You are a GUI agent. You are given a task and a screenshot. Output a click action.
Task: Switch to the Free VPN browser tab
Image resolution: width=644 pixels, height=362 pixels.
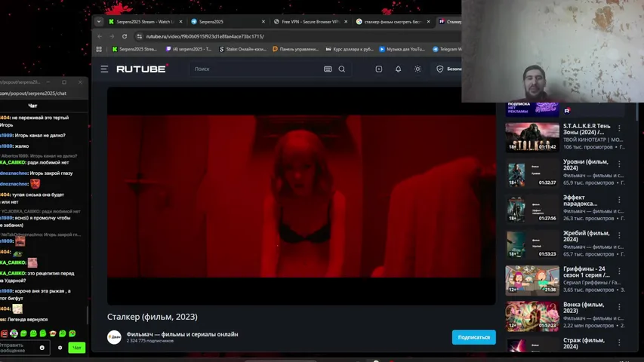click(x=310, y=21)
